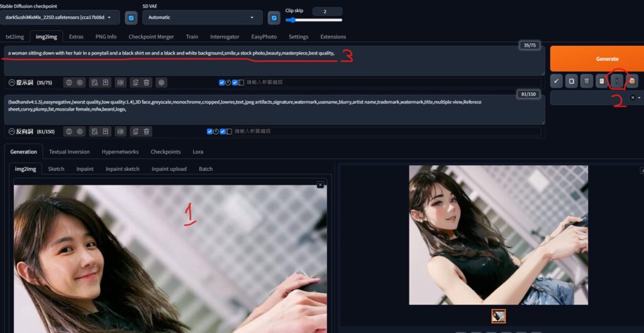Click the arrow icon to read last parameters
644x333 pixels.
(x=556, y=81)
